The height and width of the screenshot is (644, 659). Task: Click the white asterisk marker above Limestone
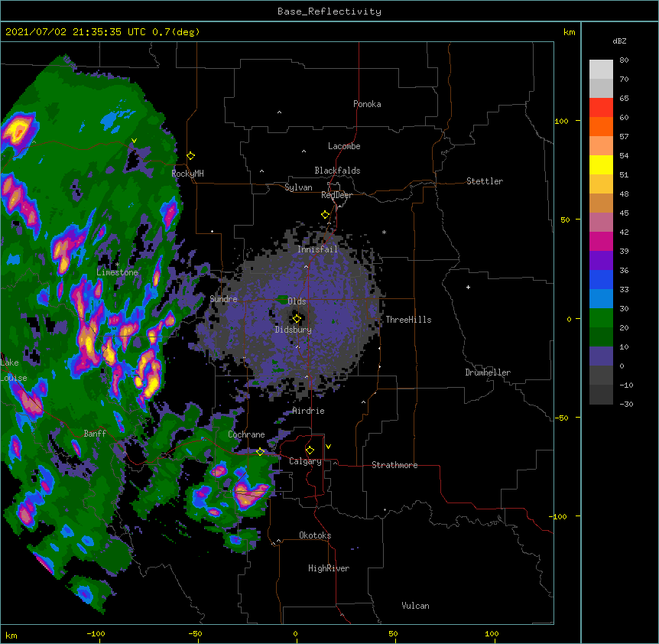coord(117,265)
